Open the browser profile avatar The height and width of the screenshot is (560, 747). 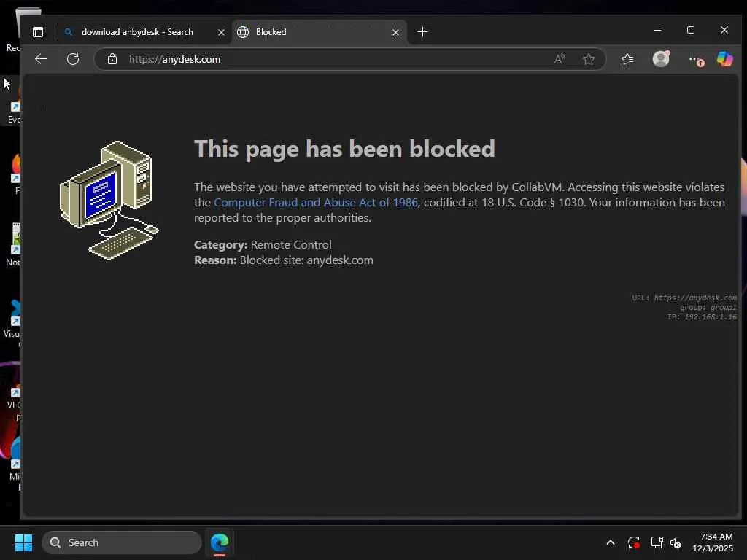click(661, 59)
